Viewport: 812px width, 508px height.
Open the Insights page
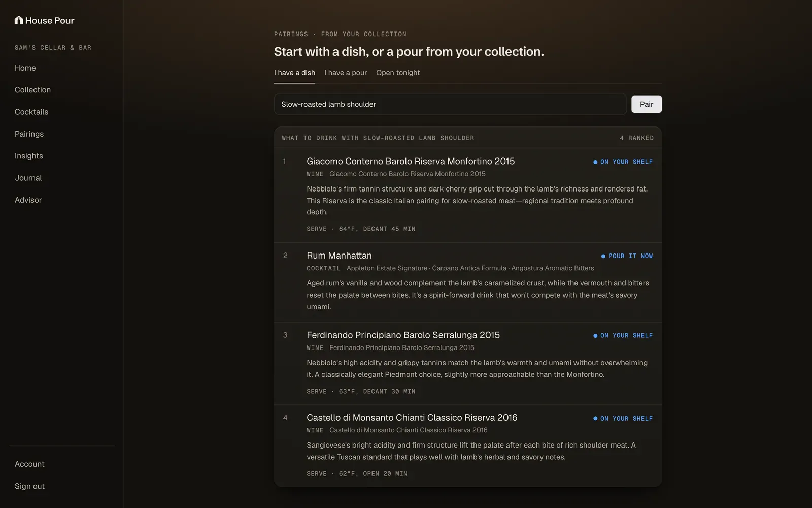click(x=29, y=156)
